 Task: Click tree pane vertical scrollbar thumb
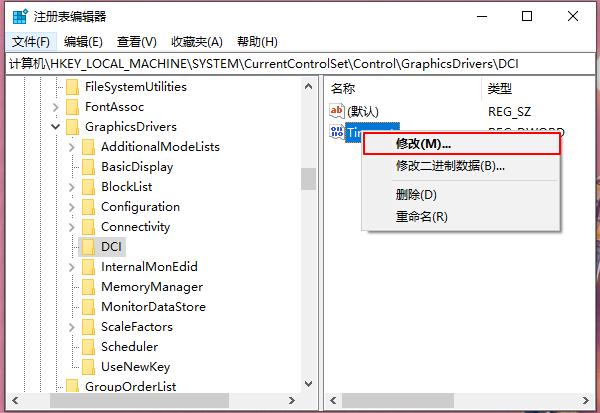click(x=308, y=179)
